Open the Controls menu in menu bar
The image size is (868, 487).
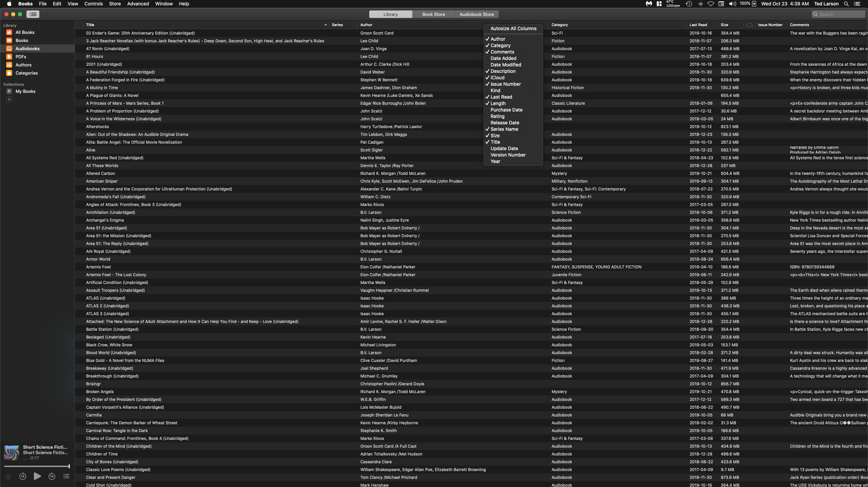click(93, 4)
